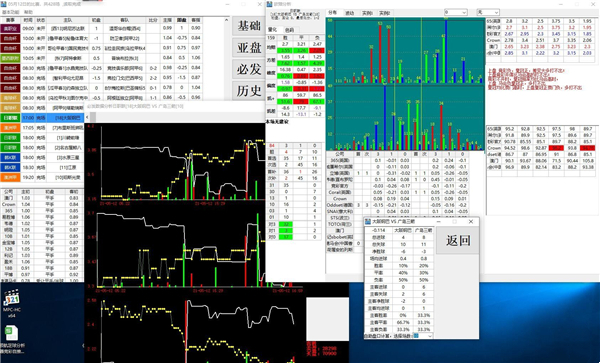Click the 历史 button
This screenshot has height=363, width=600.
[249, 91]
